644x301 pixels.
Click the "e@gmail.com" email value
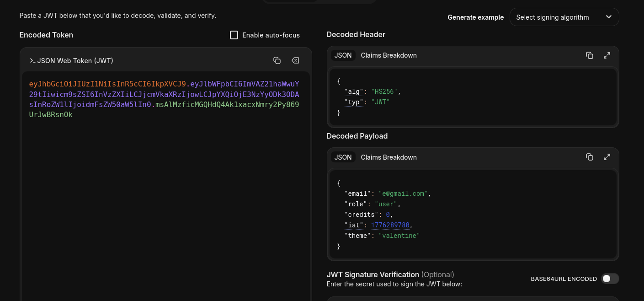point(403,193)
